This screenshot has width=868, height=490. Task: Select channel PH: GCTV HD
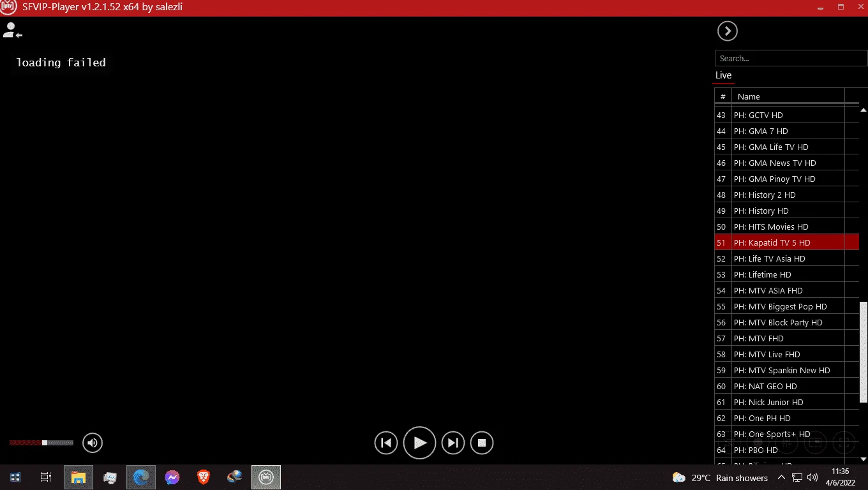787,115
